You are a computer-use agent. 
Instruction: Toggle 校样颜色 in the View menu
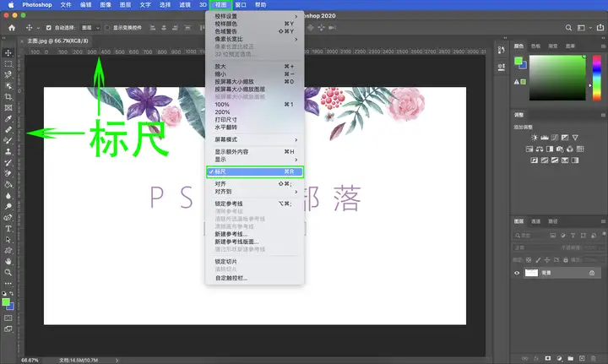pos(255,24)
